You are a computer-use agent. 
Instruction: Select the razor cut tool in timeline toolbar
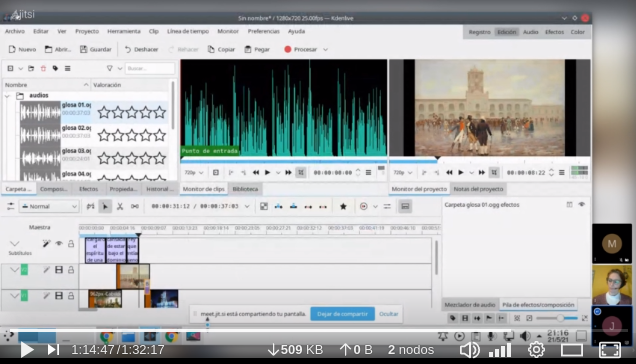(120, 207)
